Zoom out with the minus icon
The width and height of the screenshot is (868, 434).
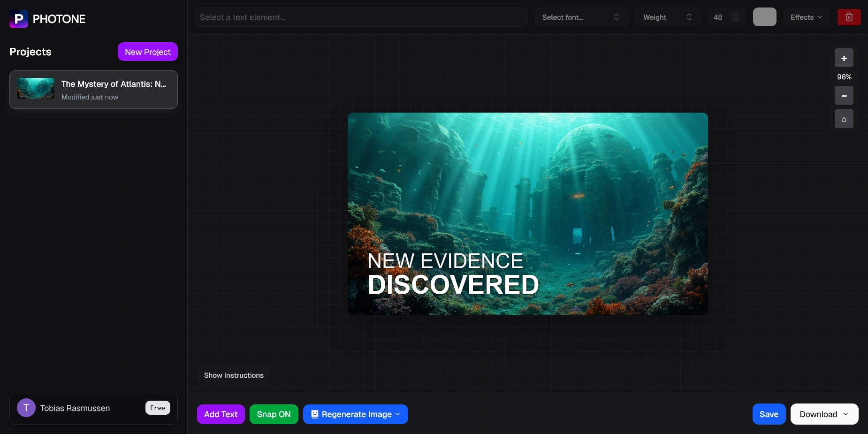tap(844, 96)
